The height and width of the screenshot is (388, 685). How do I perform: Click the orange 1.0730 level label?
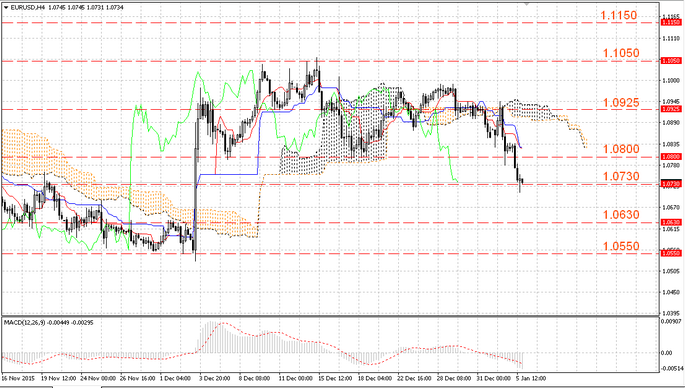pyautogui.click(x=621, y=177)
